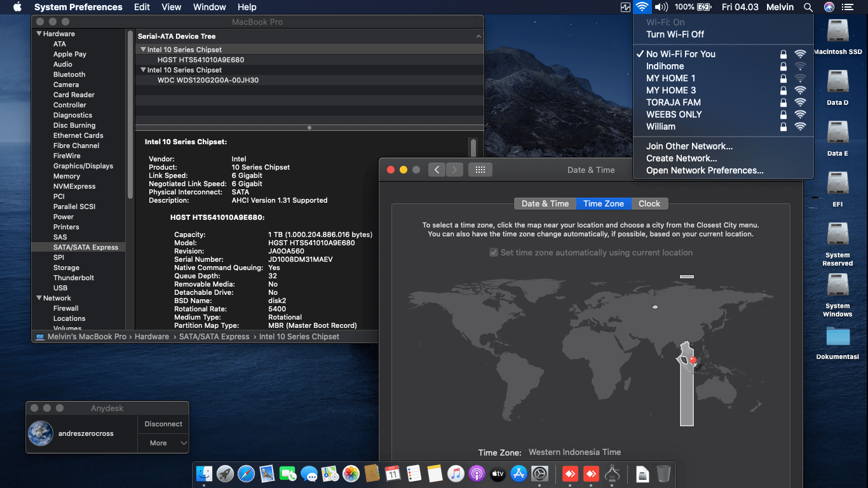The height and width of the screenshot is (488, 868).
Task: Open the Macintosh SSD desktop drive
Action: (x=837, y=37)
